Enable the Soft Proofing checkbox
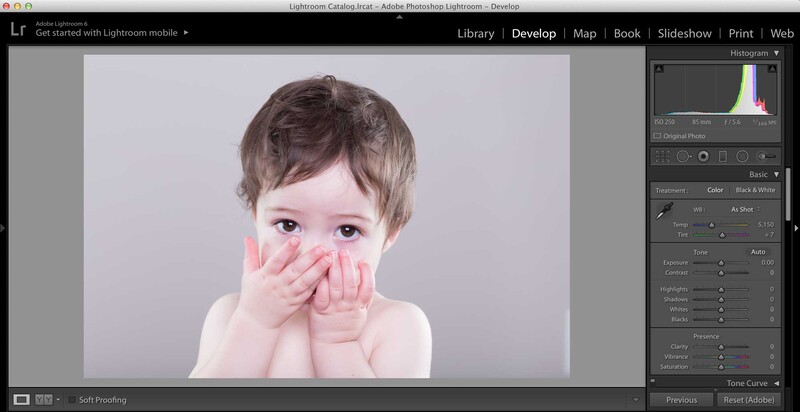800x412 pixels. pos(72,400)
